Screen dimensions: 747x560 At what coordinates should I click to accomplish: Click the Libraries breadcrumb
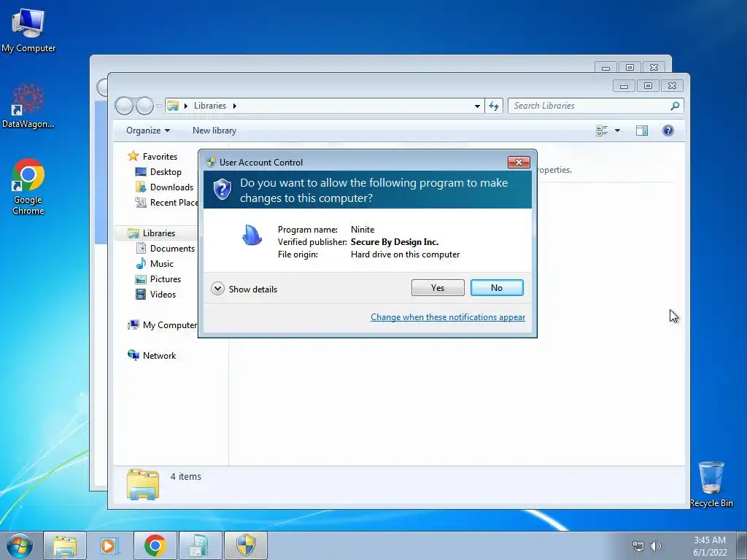209,106
